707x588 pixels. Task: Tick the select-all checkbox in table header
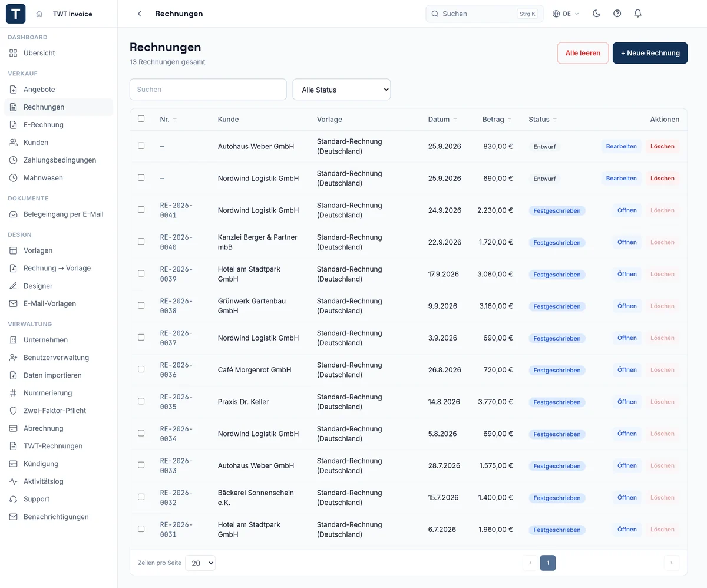pos(141,118)
